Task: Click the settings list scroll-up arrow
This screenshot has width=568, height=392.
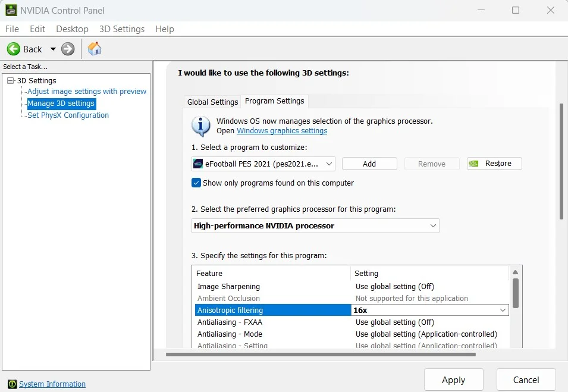Action: [515, 272]
